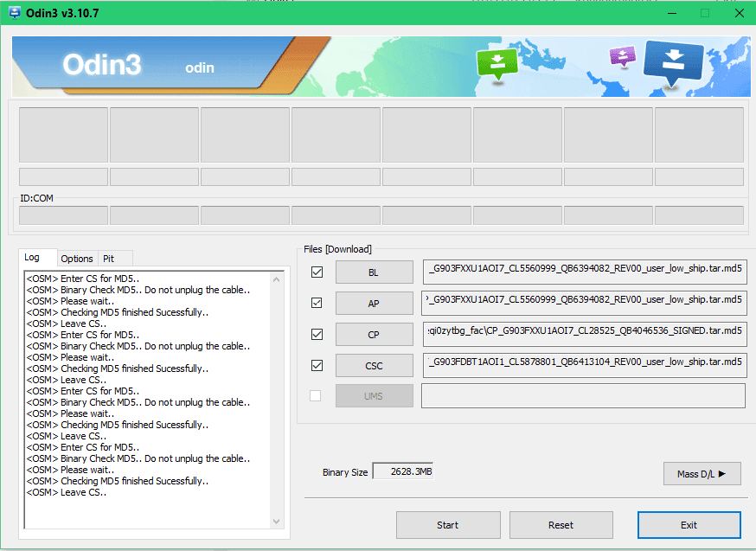Viewport: 756px width, 551px height.
Task: Click the small 'odin' text in the banner
Action: click(x=200, y=67)
